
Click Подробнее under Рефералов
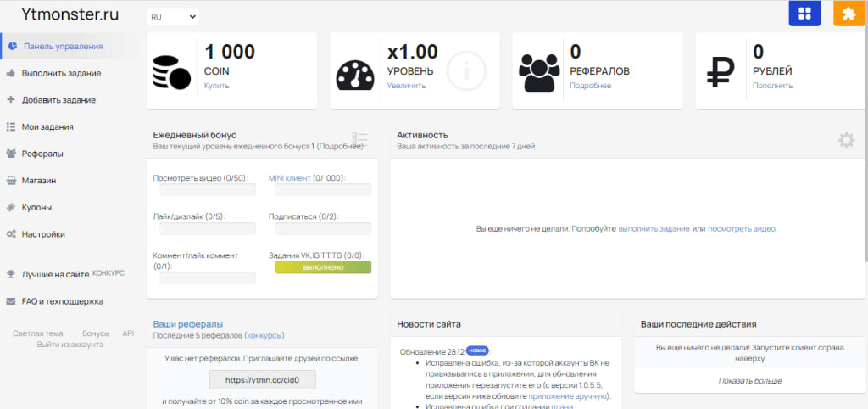point(591,86)
